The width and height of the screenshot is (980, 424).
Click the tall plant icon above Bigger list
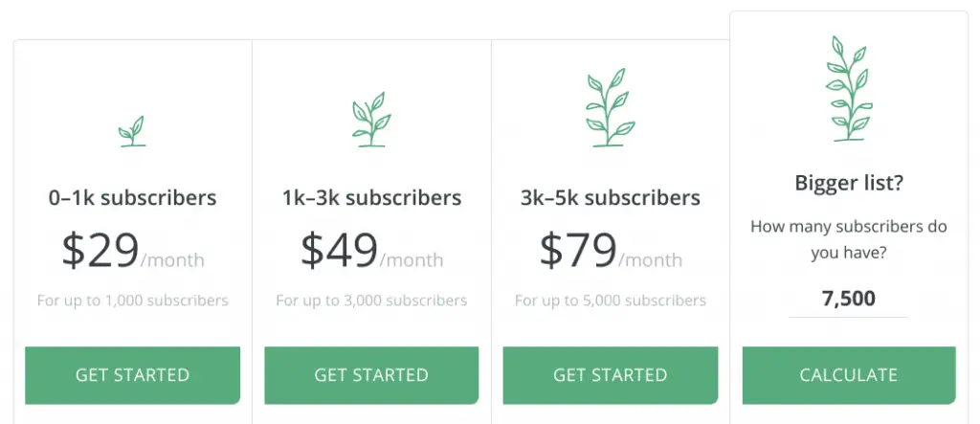(x=849, y=88)
